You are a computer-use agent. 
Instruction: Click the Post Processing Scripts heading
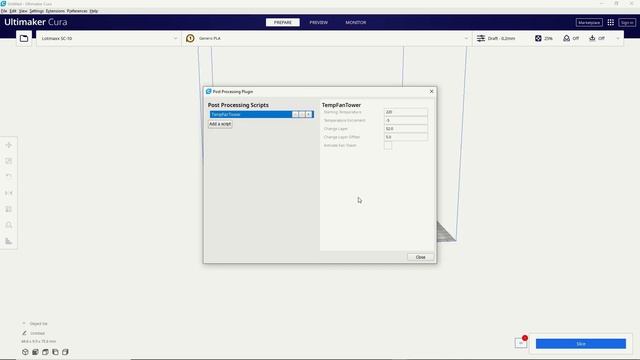tap(238, 105)
